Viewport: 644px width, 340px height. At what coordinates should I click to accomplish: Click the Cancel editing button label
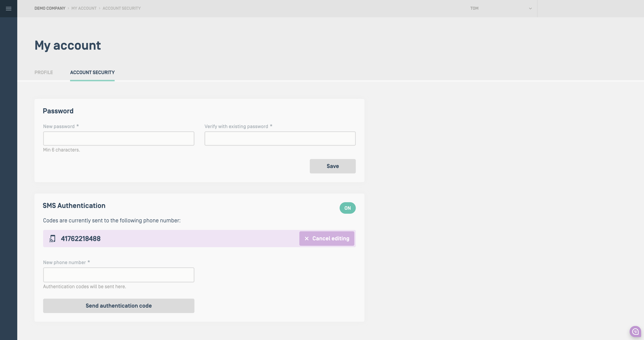pyautogui.click(x=330, y=239)
